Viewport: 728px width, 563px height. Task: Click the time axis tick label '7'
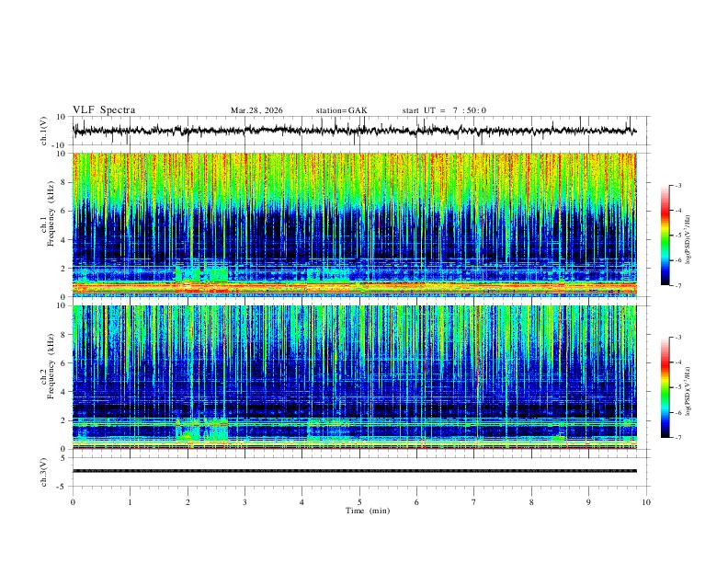pos(474,502)
